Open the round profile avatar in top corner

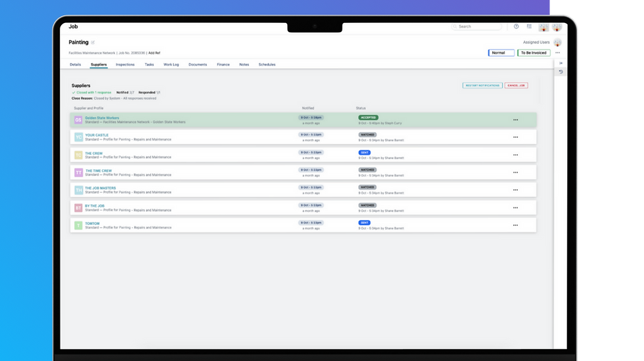[557, 28]
